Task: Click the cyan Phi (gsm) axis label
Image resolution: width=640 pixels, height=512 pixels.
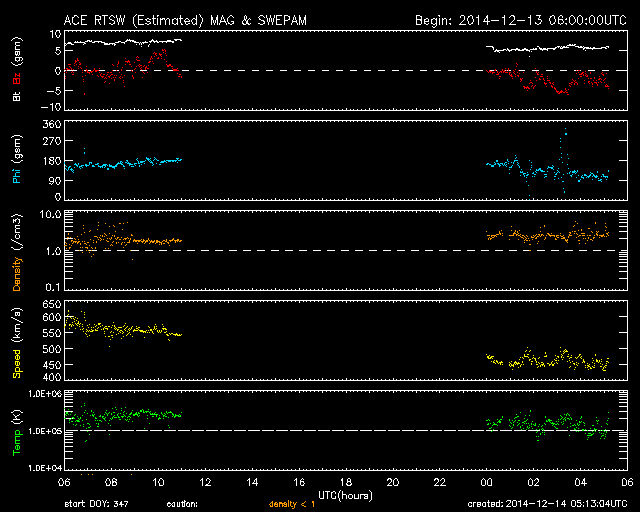Action: click(x=17, y=159)
